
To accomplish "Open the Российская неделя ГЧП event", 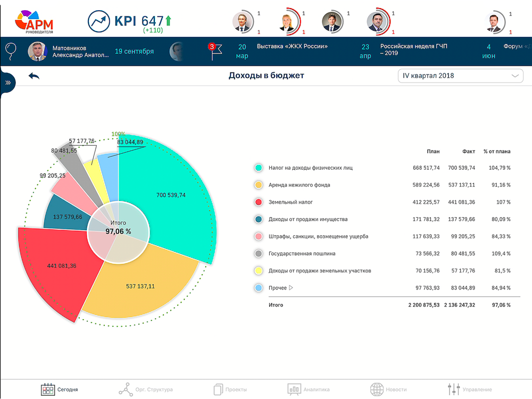I will [x=413, y=49].
